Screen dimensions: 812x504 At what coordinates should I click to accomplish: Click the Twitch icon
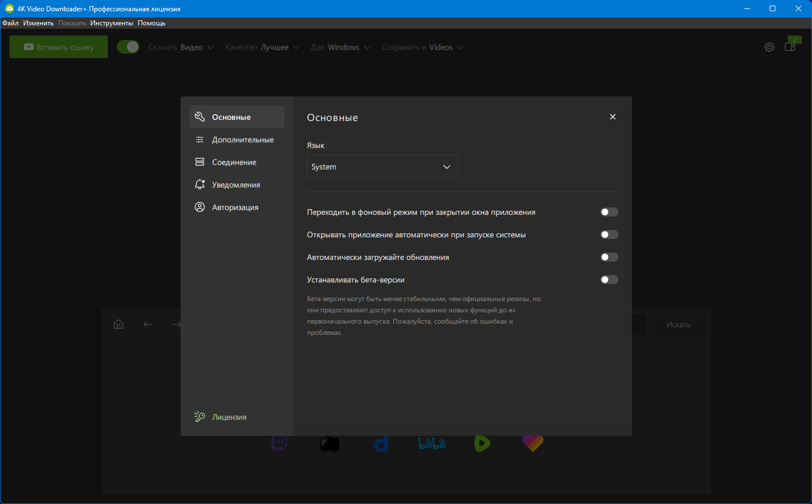[279, 443]
